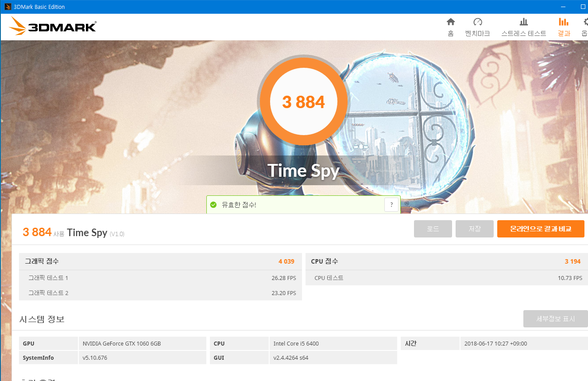
Task: Click the big 3 884 score circle
Action: pyautogui.click(x=304, y=102)
